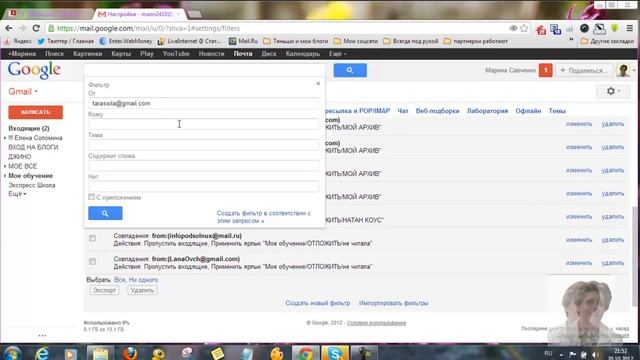The width and height of the screenshot is (640, 360).
Task: Expand the 'Еще' menu in the Google bar
Action: (x=338, y=53)
